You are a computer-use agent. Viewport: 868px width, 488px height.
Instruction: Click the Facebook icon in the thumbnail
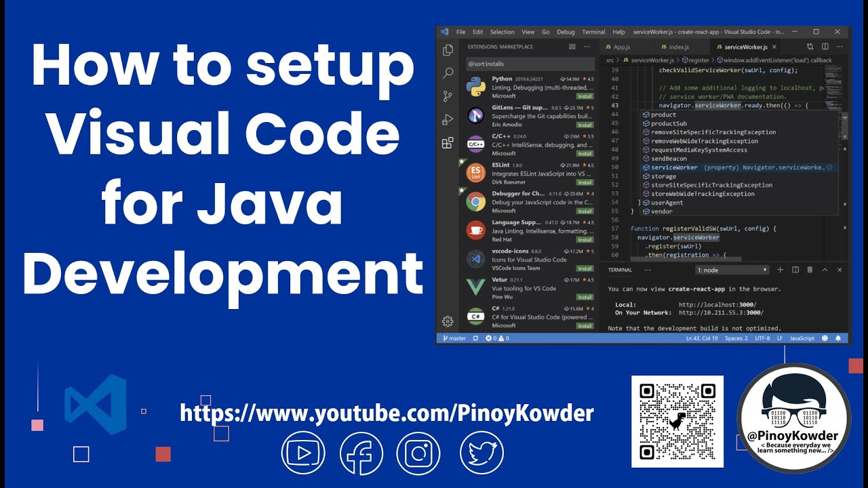coord(361,453)
